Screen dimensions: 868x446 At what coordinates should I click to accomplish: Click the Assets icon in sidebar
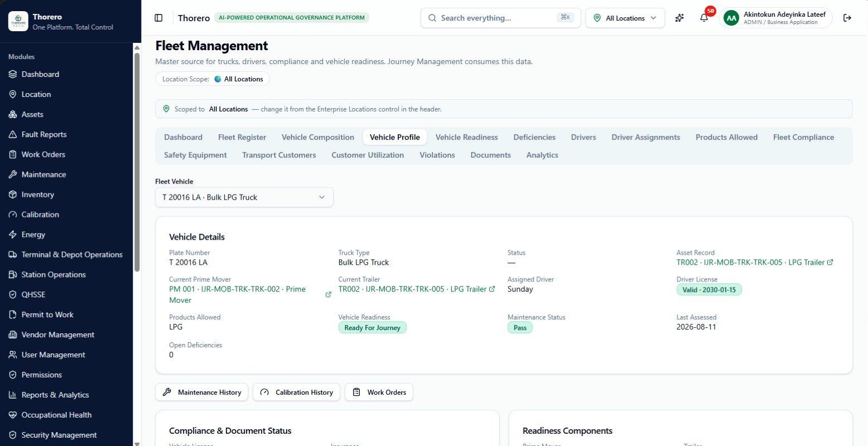pyautogui.click(x=13, y=114)
